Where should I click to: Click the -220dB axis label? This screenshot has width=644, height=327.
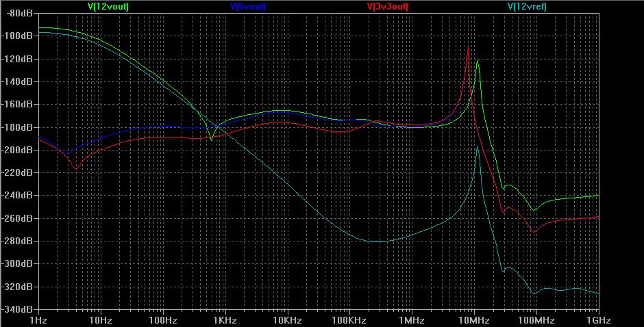click(17, 172)
